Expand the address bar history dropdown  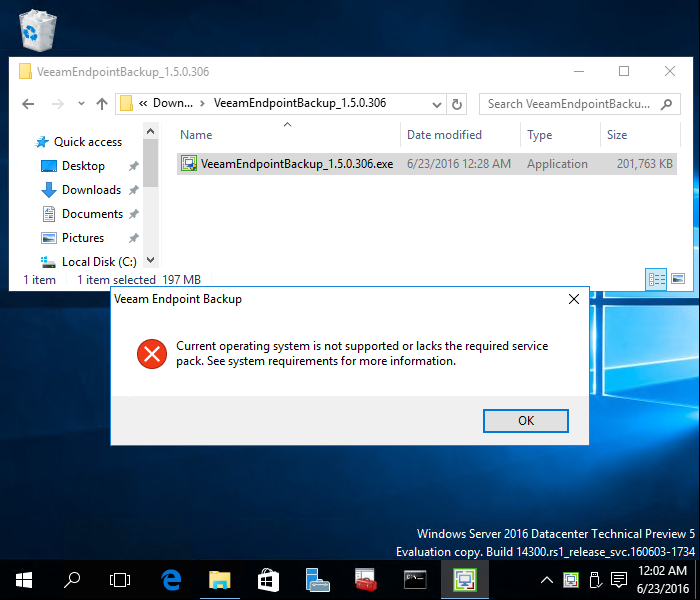tap(437, 104)
